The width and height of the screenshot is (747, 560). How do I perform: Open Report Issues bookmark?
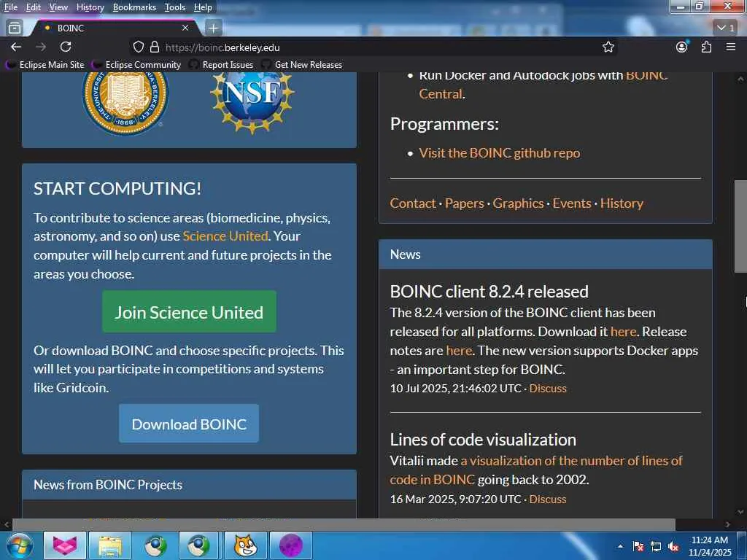222,65
